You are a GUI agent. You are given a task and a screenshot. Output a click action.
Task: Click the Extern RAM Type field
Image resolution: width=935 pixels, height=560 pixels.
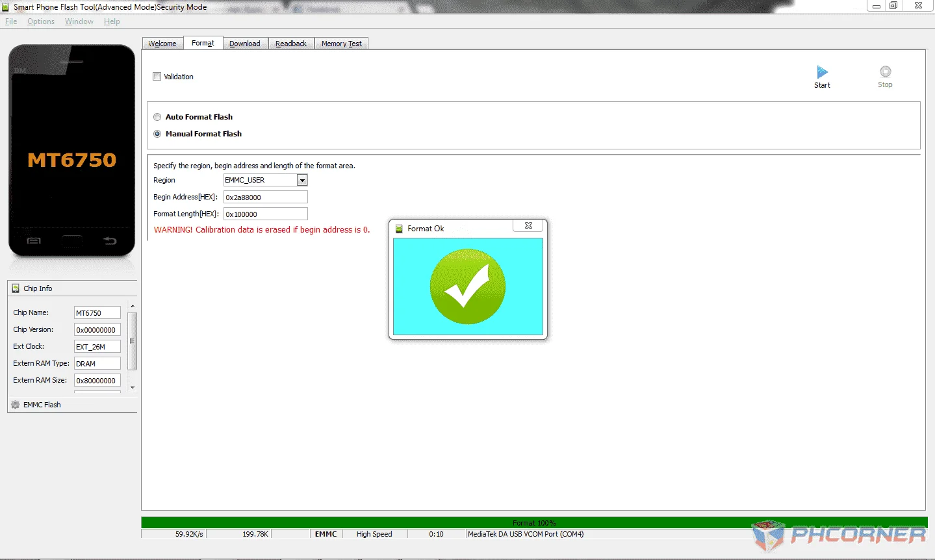pos(97,363)
